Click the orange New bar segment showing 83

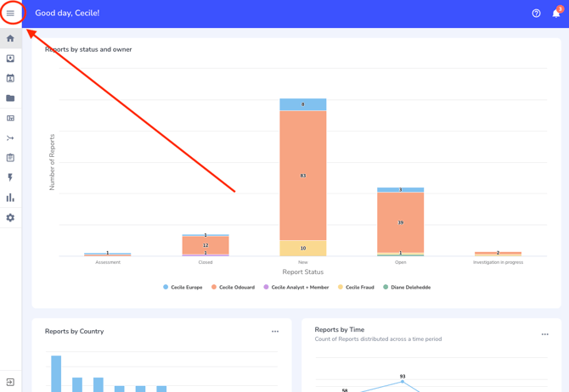point(303,176)
